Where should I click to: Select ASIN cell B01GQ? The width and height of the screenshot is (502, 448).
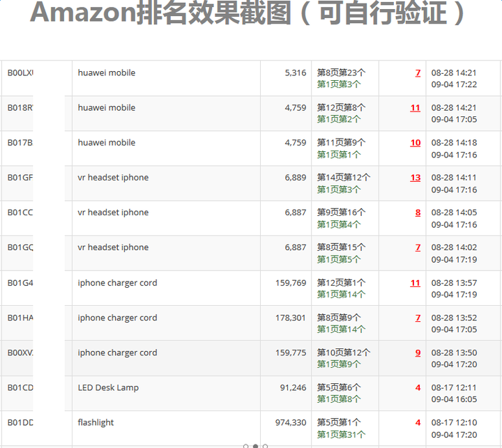tap(20, 247)
